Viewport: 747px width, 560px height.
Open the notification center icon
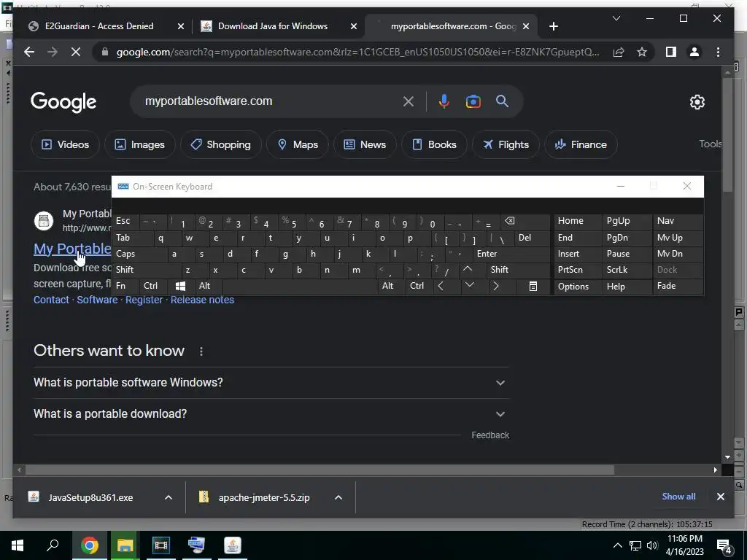(x=724, y=545)
